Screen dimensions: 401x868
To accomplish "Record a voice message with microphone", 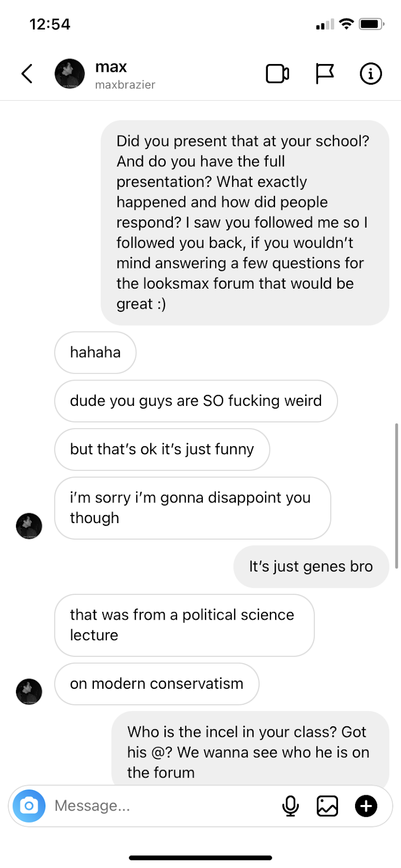I will point(291,806).
